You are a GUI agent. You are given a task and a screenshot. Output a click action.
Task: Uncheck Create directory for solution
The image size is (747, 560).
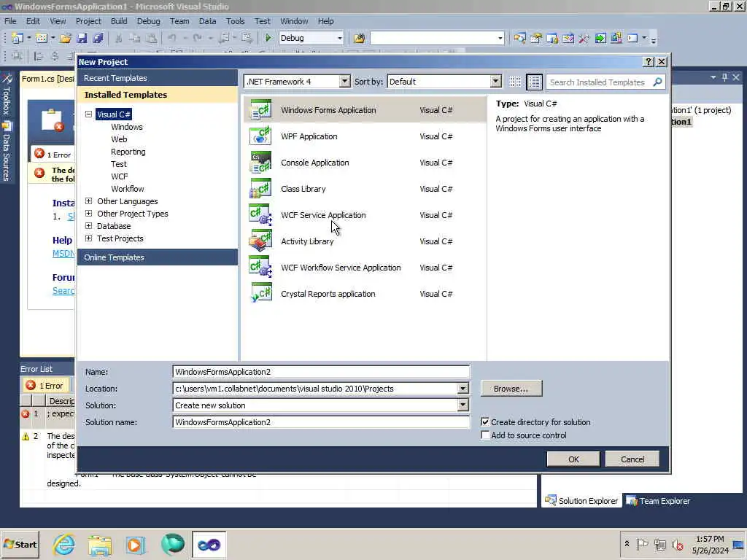(485, 422)
